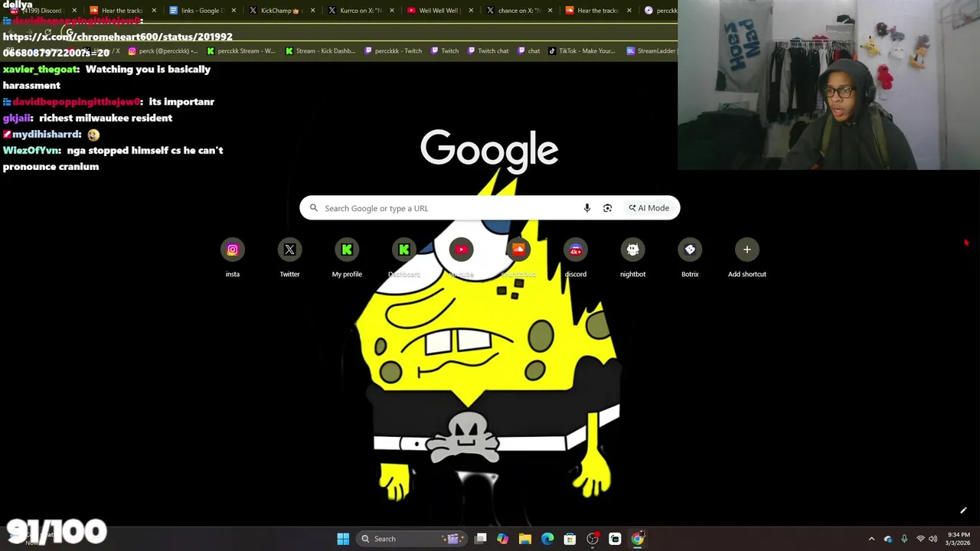Open the Windows Start menu
The image size is (980, 551).
coord(343,539)
